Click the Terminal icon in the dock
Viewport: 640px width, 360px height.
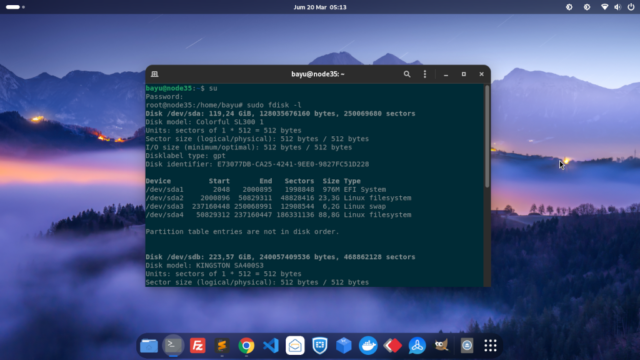(173, 345)
